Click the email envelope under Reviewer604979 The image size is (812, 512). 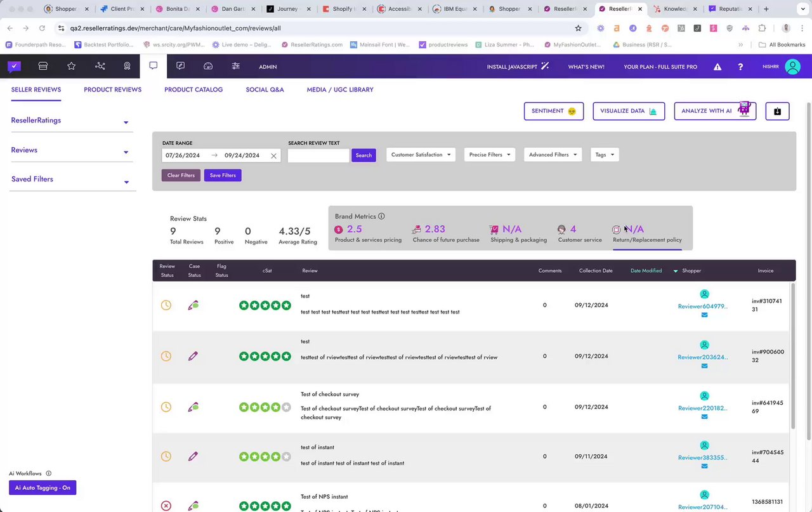click(704, 315)
